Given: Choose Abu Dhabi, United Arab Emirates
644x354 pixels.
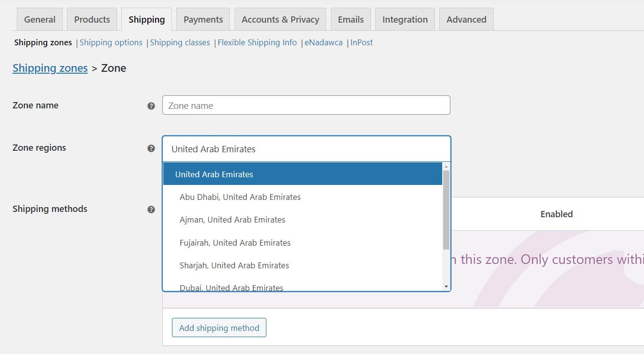Looking at the screenshot, I should [302, 197].
